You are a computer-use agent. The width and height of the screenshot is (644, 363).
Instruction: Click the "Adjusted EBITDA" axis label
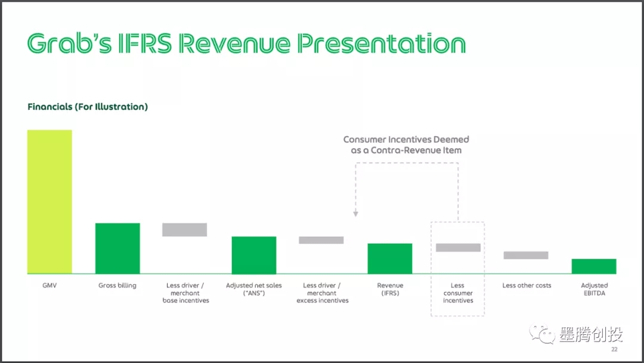[x=595, y=289]
